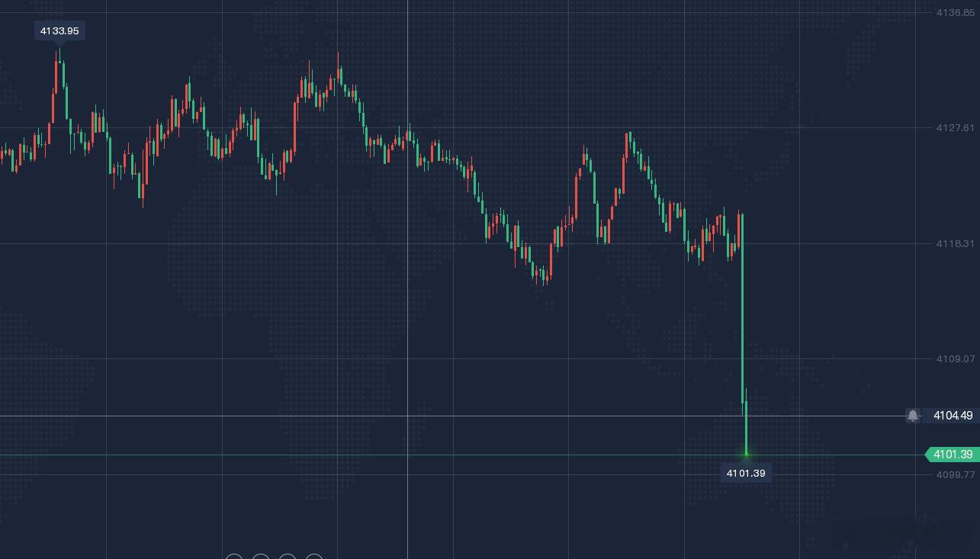This screenshot has height=559, width=980.
Task: Click the 4099.77 axis price label
Action: coord(955,474)
